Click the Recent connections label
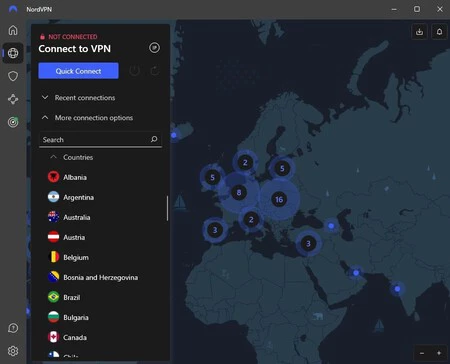The width and height of the screenshot is (450, 364). pos(85,98)
